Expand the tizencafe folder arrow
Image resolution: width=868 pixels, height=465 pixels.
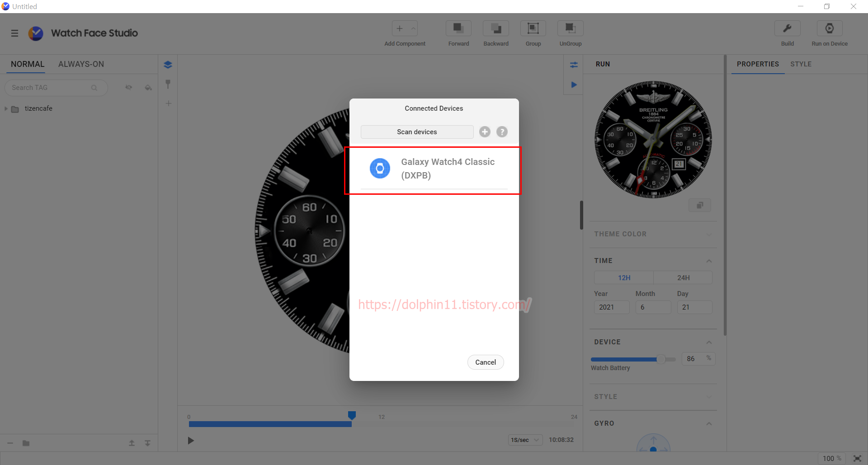(x=6, y=109)
